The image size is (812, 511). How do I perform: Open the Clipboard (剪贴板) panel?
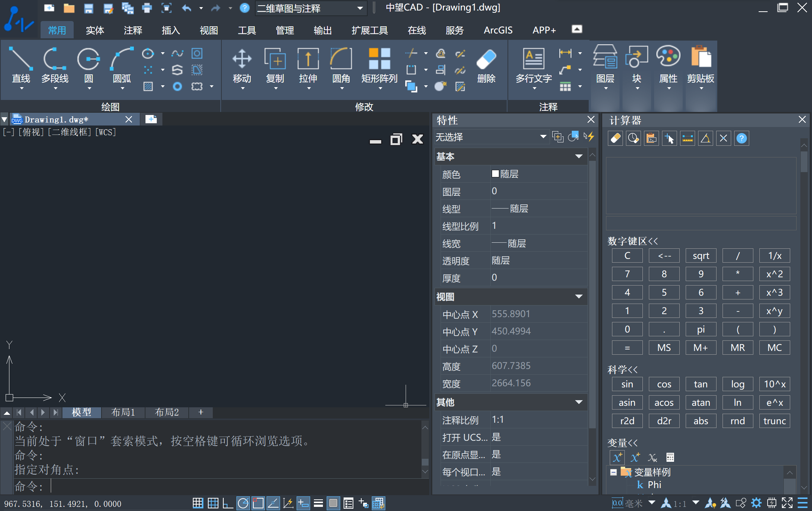pos(701,67)
